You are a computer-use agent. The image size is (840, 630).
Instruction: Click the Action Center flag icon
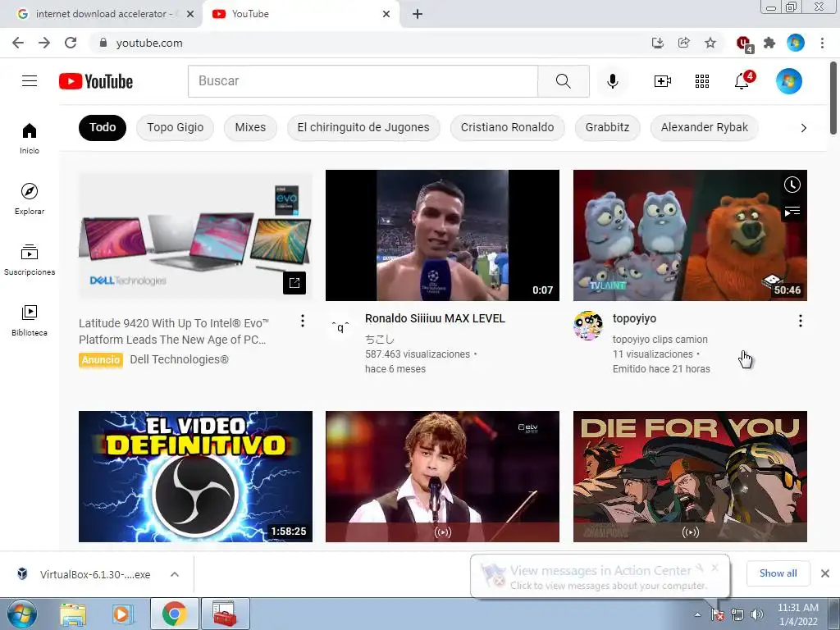pos(718,615)
